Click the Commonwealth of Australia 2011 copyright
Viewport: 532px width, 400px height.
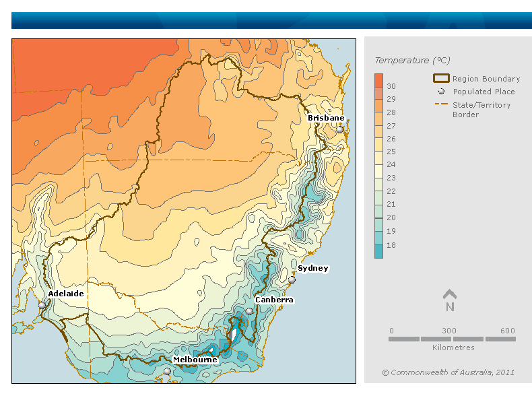(448, 372)
